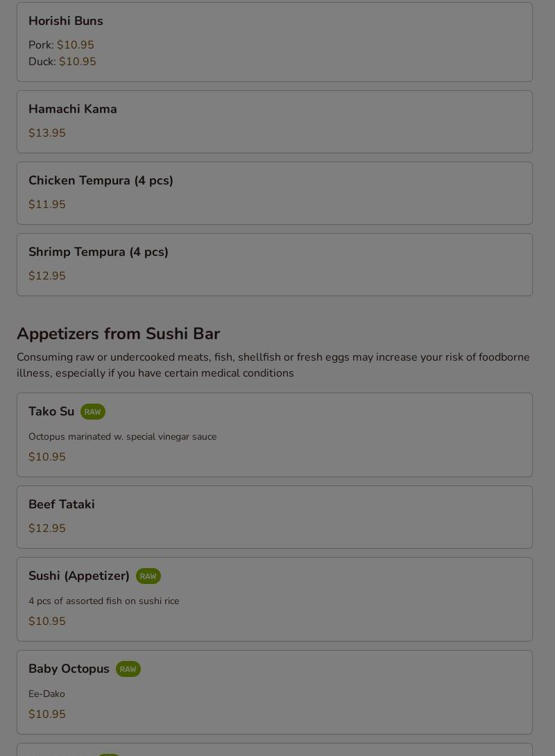Click the Appetizers from Sushi Bar heading

click(118, 334)
